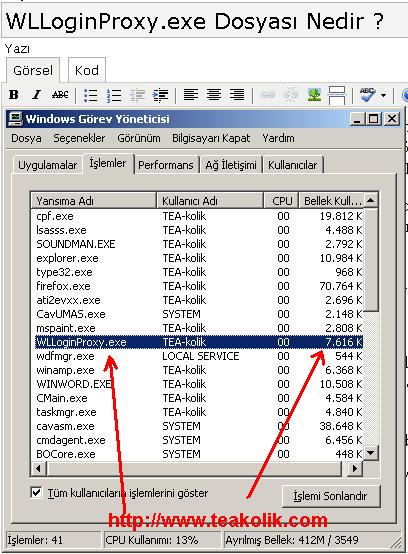408x554 pixels.
Task: Toggle bold formatting in editor toolbar
Action: pos(14,95)
